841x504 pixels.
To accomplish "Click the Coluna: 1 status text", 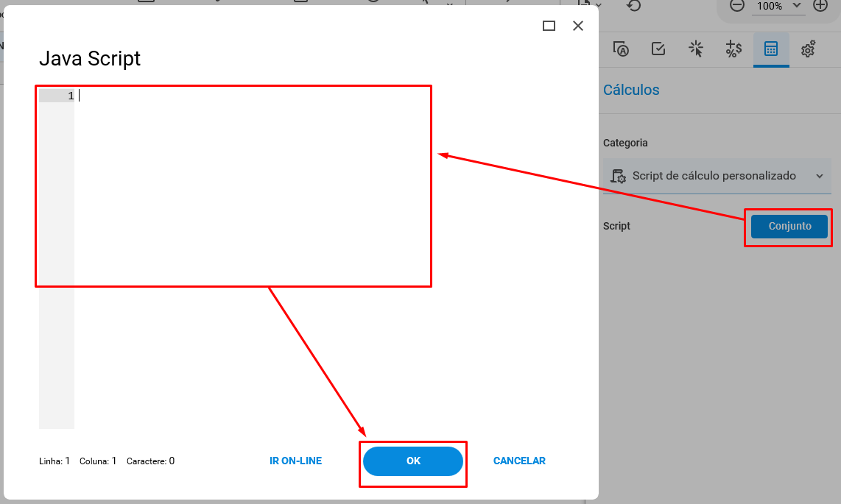I will coord(98,461).
